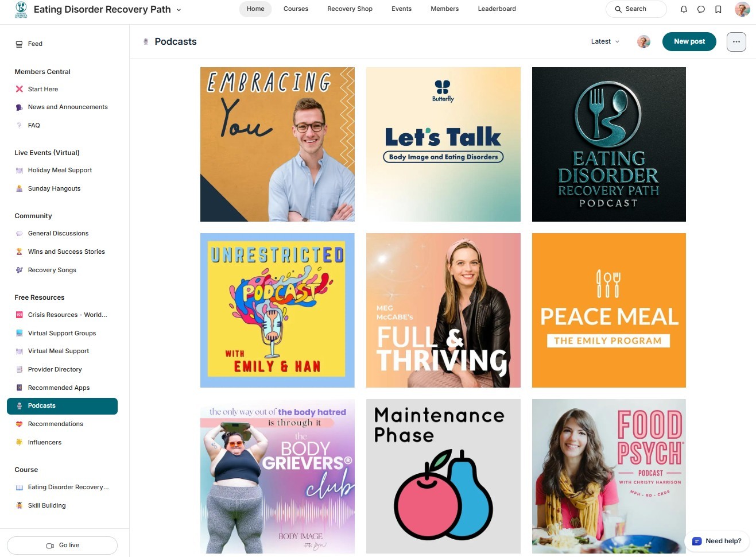Go to the Events tab
Image resolution: width=756 pixels, height=557 pixels.
pos(401,9)
